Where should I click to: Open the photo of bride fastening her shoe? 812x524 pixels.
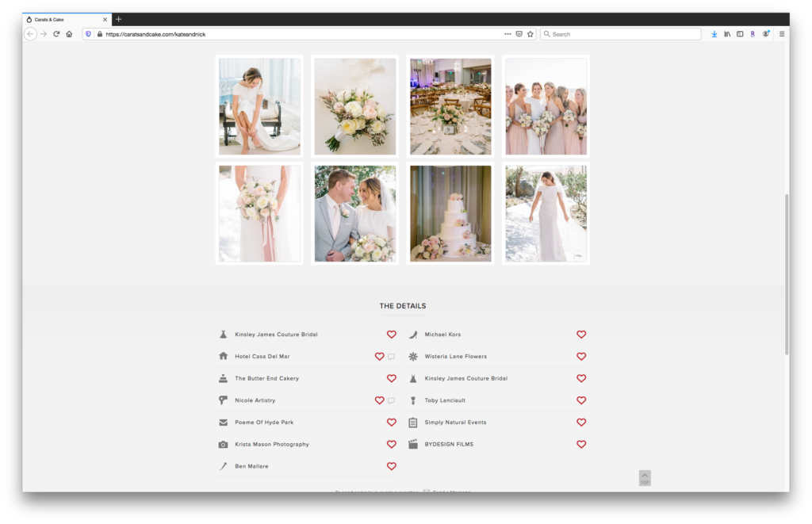259,107
